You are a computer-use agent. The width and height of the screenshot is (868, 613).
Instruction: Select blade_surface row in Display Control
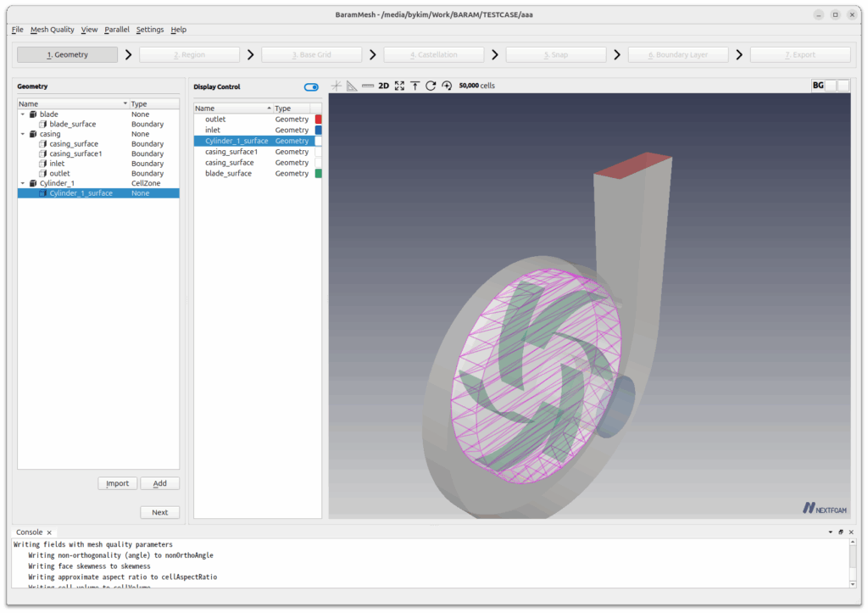tap(258, 174)
